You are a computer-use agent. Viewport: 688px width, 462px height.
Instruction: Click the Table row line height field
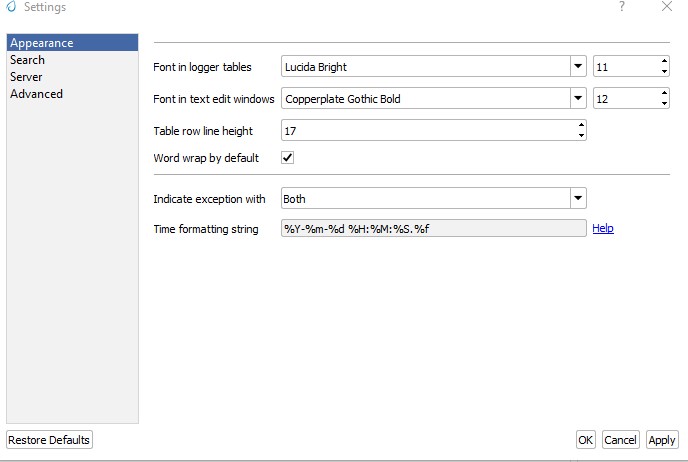tap(427, 131)
